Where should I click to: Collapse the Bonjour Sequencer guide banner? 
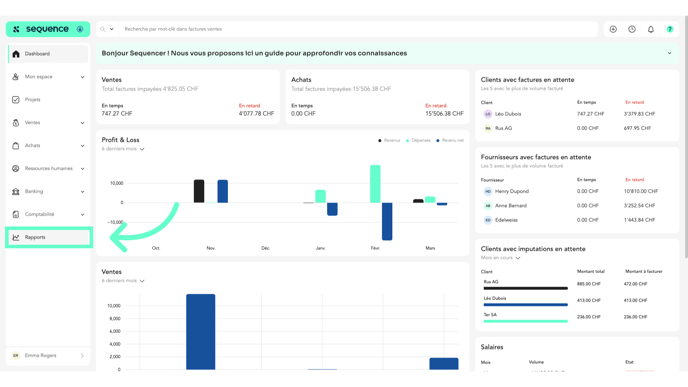pyautogui.click(x=670, y=53)
